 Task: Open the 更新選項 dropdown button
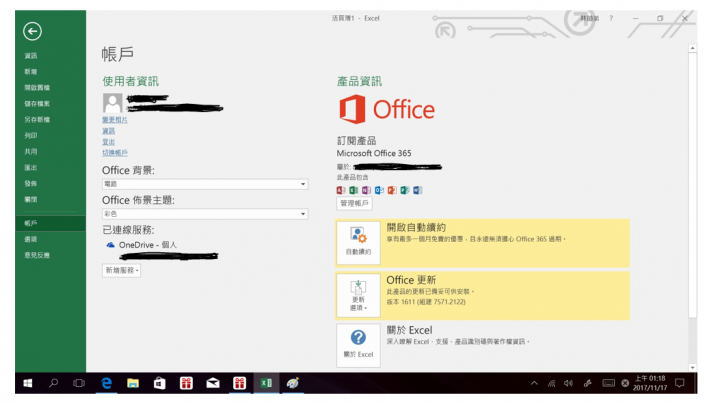click(358, 296)
